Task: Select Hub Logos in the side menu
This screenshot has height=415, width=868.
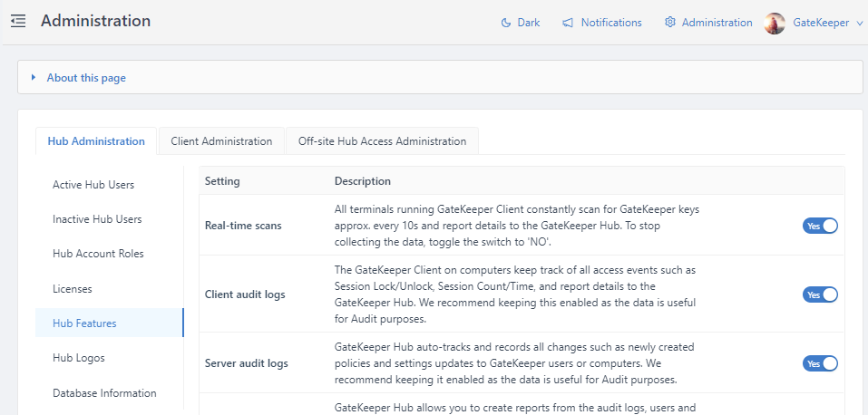Action: point(79,358)
